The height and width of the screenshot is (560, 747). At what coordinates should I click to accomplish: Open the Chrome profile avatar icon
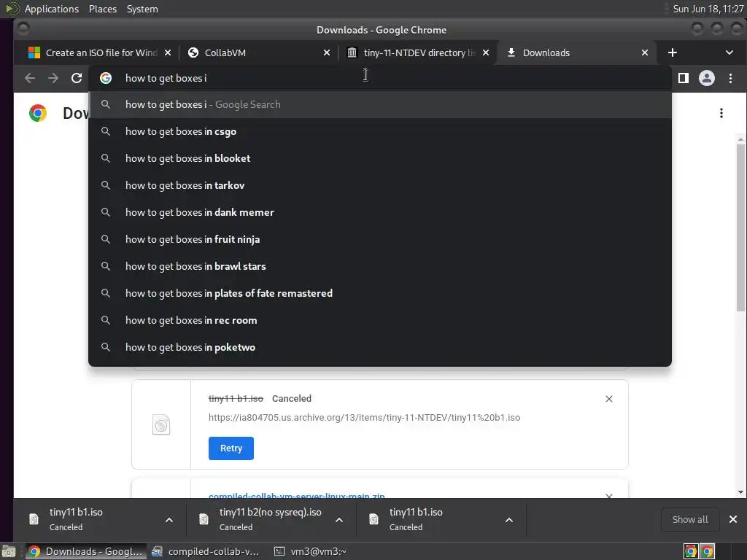706,78
